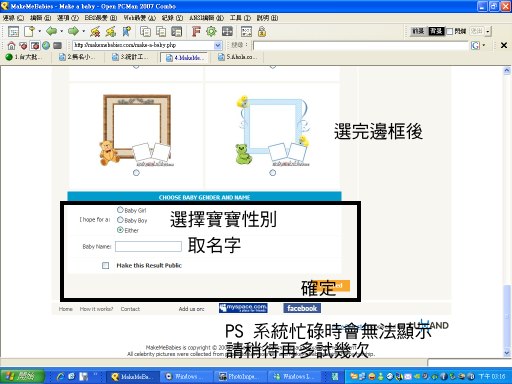Select the brown teddy bear frame image
The image size is (512, 384).
137,130
